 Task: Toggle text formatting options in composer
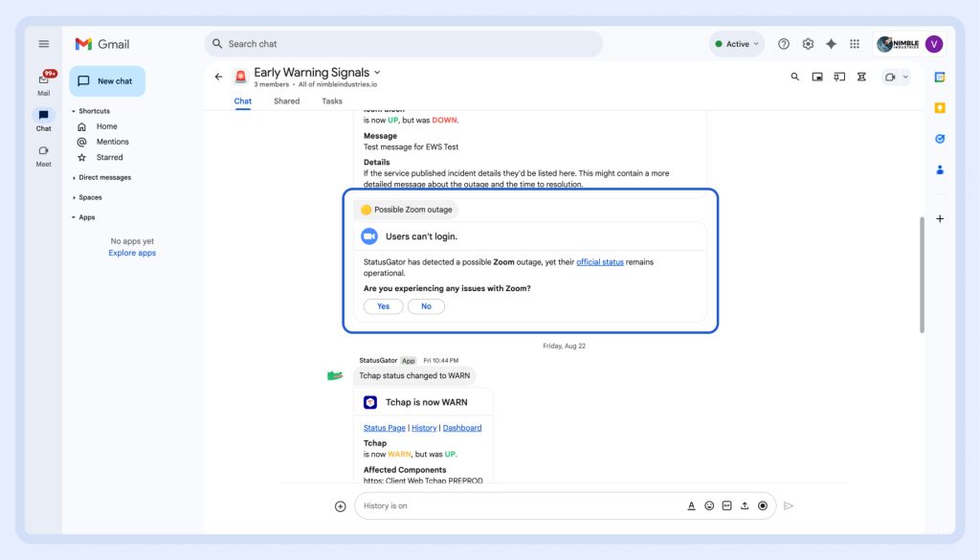click(691, 505)
